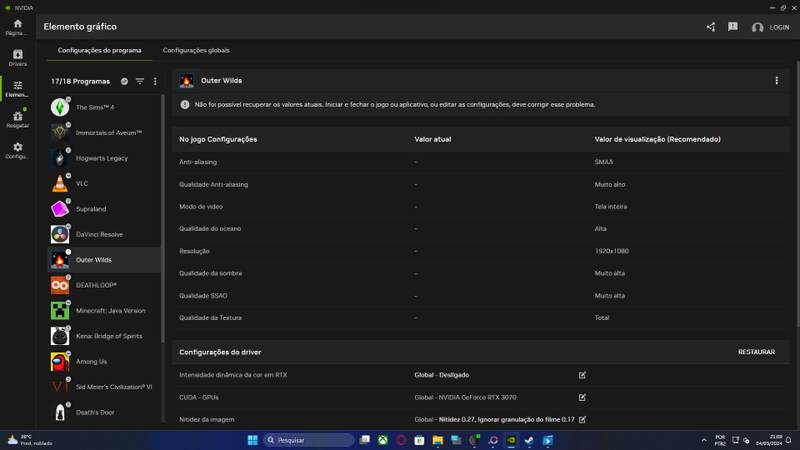Click Global - NVIDIA GeForce RTX 3070 value
Image resolution: width=800 pixels, height=450 pixels.
(x=465, y=397)
